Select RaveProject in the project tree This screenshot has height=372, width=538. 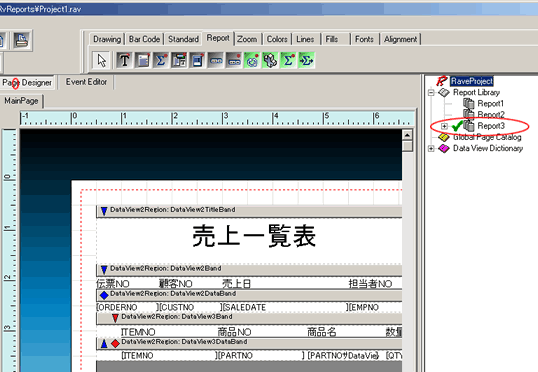point(472,81)
